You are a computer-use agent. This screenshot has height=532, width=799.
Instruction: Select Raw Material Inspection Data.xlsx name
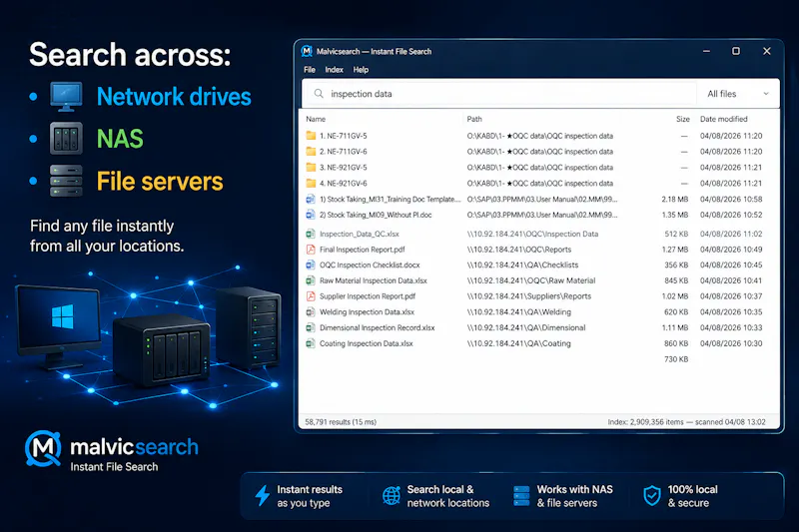(374, 280)
